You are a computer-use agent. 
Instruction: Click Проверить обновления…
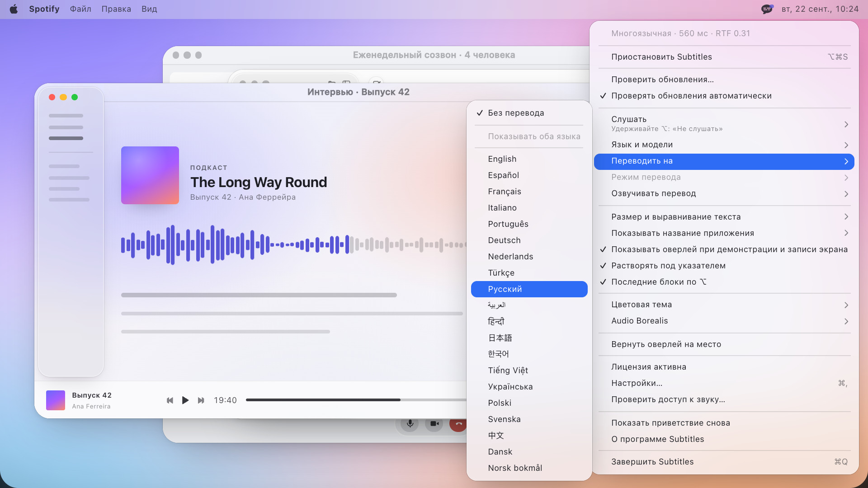click(x=724, y=80)
